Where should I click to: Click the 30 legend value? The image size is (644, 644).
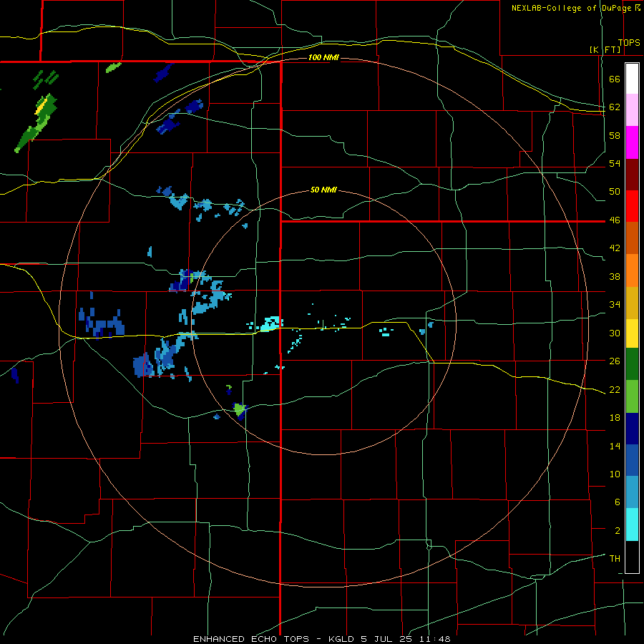pyautogui.click(x=615, y=333)
